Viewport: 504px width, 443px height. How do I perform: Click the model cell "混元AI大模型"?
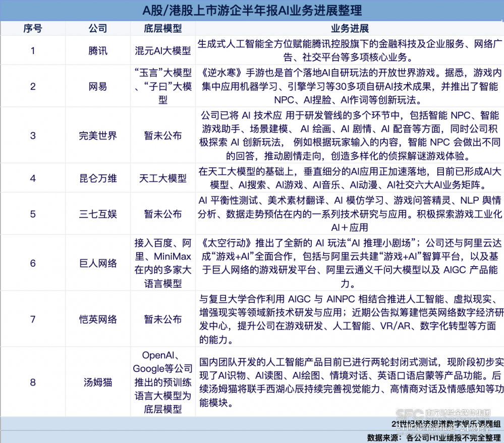tap(162, 51)
